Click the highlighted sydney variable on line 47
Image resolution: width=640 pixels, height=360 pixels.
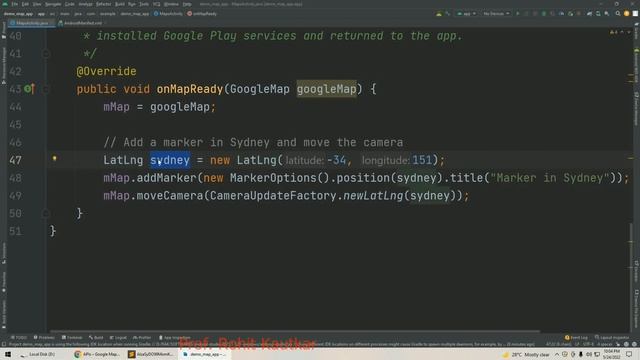pyautogui.click(x=170, y=160)
